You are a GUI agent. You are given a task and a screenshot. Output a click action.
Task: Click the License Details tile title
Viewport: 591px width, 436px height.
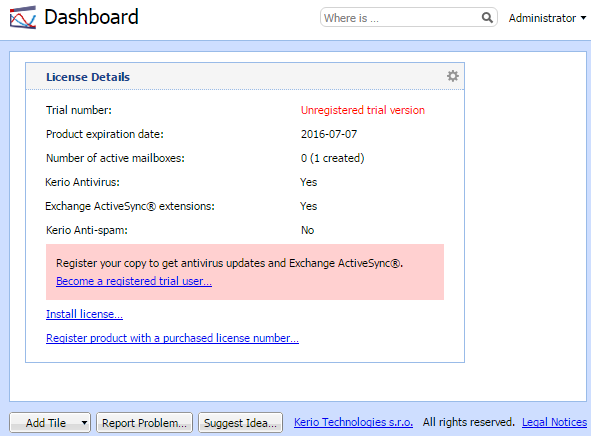click(x=88, y=77)
